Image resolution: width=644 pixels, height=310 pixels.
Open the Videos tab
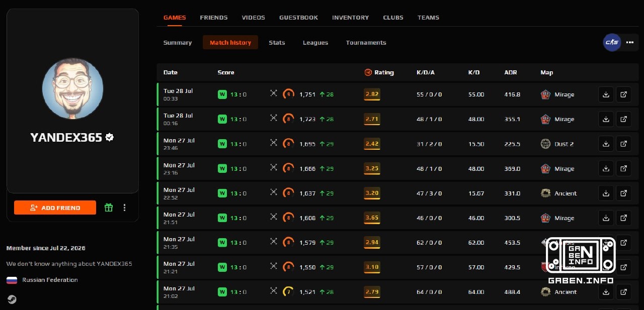pyautogui.click(x=253, y=18)
